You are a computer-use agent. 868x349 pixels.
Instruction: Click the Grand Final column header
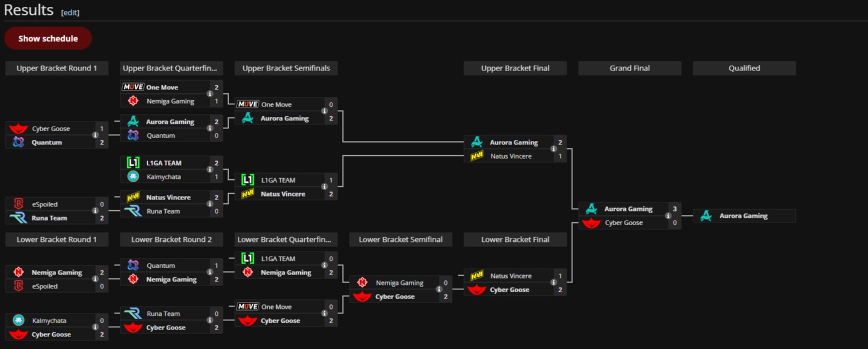coord(630,68)
